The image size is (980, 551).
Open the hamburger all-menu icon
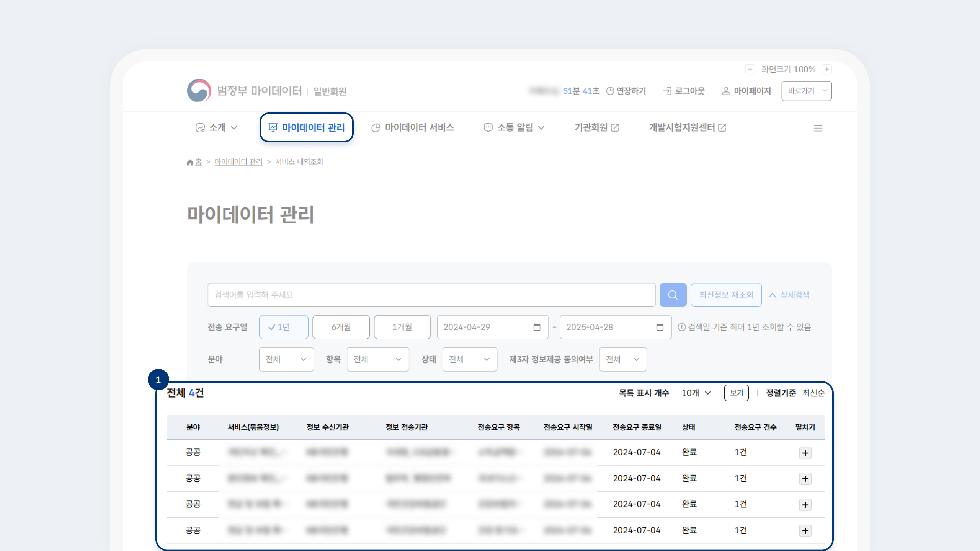point(818,128)
